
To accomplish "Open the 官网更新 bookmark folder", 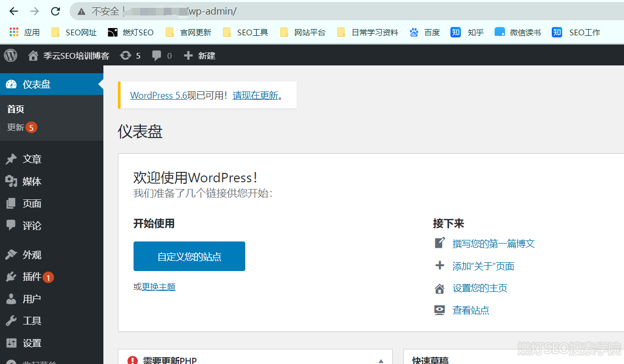I will point(188,32).
